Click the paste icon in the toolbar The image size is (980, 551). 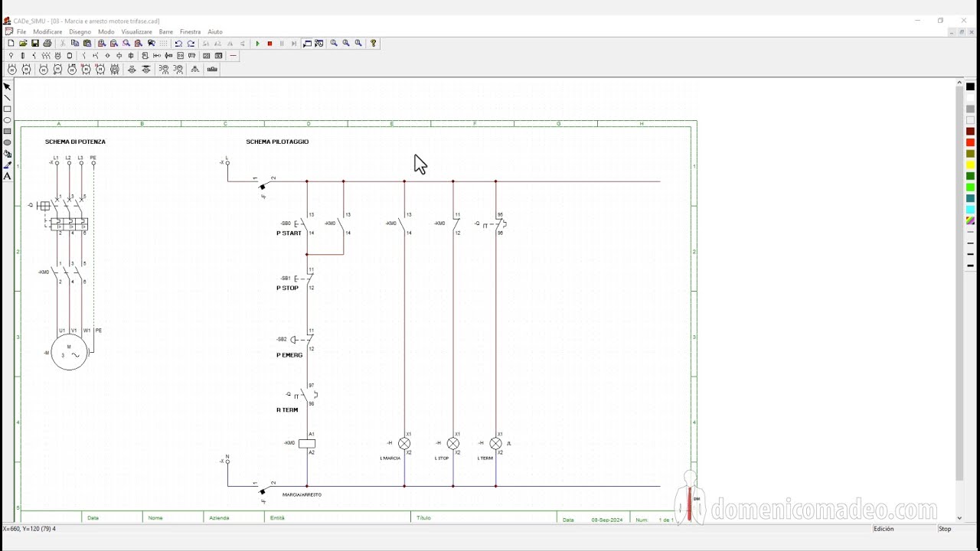pyautogui.click(x=87, y=44)
